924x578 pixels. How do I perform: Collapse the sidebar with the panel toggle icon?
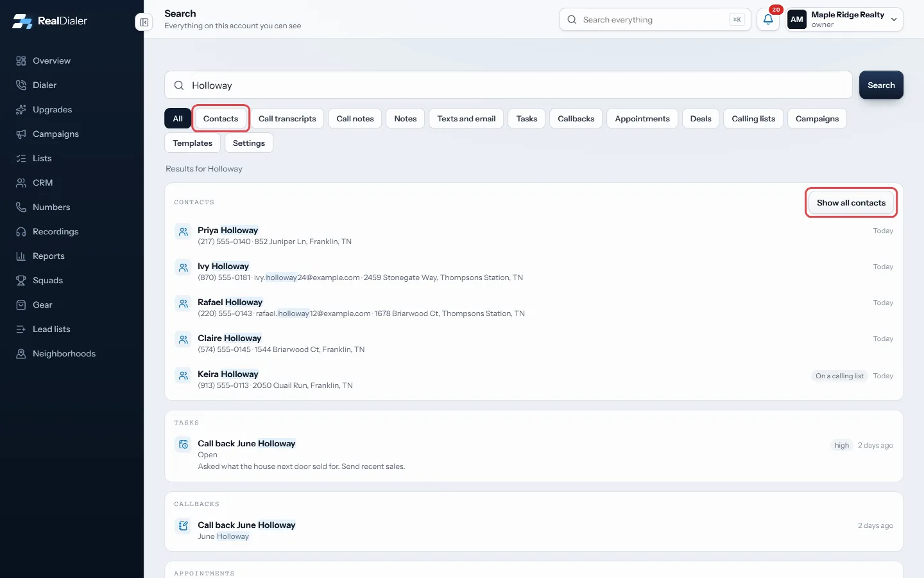[144, 22]
